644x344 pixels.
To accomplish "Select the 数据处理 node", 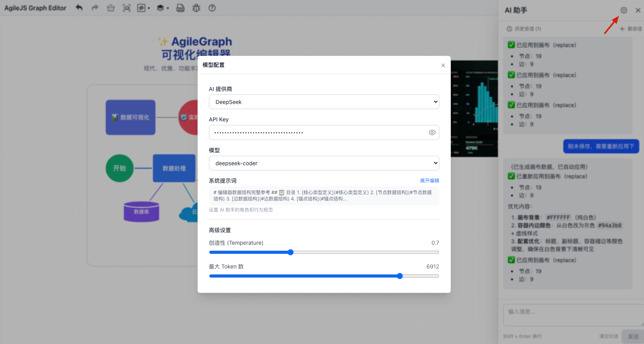I will coord(174,168).
